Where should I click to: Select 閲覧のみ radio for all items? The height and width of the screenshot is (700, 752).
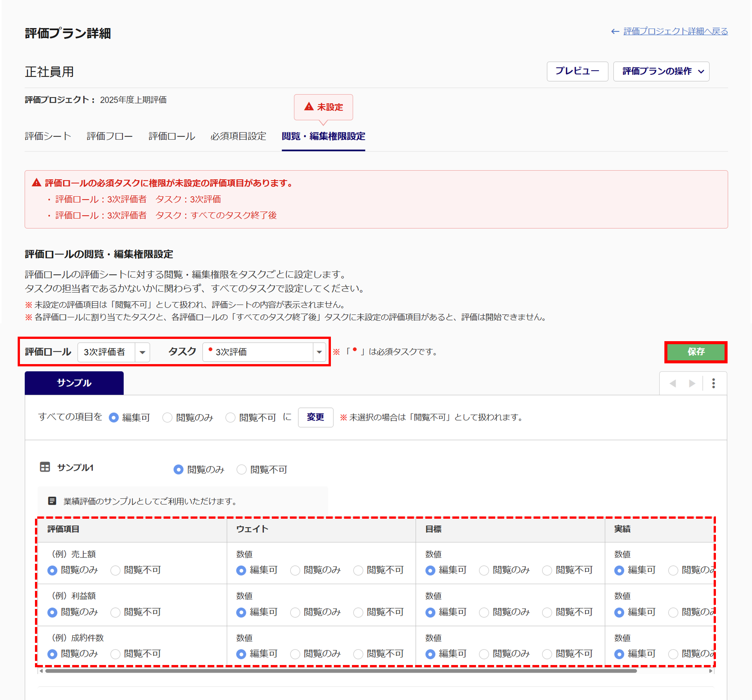167,418
